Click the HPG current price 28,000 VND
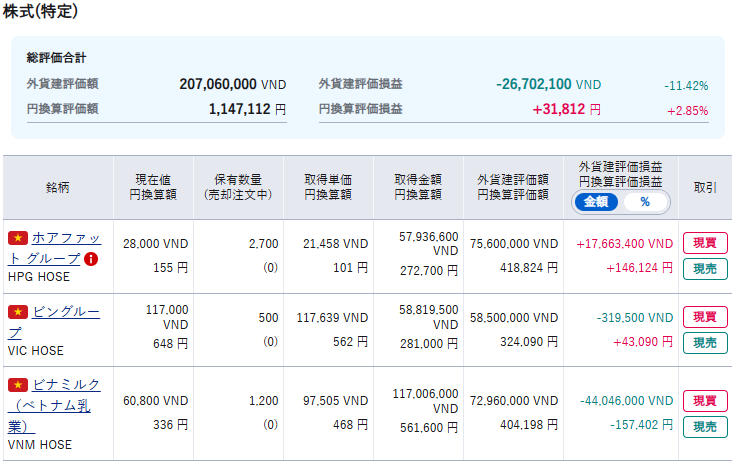Screen dimensions: 732x462 (x=155, y=244)
